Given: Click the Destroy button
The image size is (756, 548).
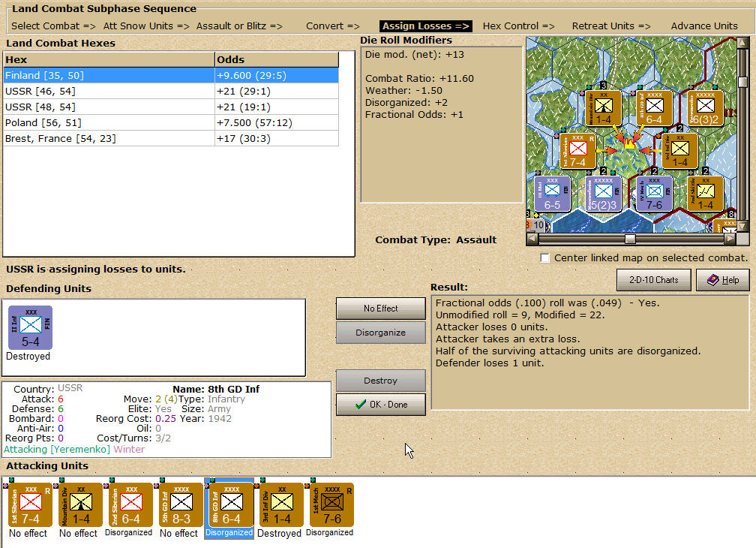Looking at the screenshot, I should tap(380, 381).
